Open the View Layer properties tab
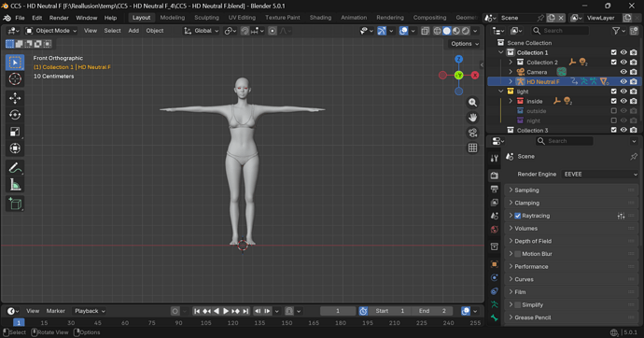The height and width of the screenshot is (338, 644). pos(494,203)
